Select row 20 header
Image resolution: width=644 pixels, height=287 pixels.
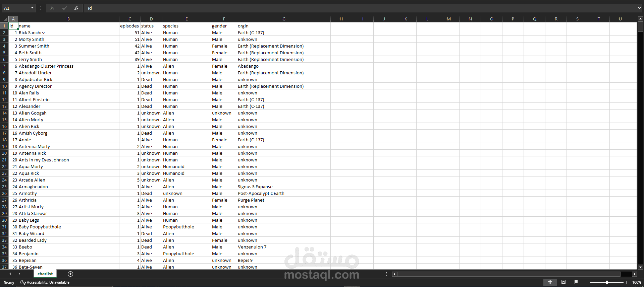pyautogui.click(x=4, y=153)
